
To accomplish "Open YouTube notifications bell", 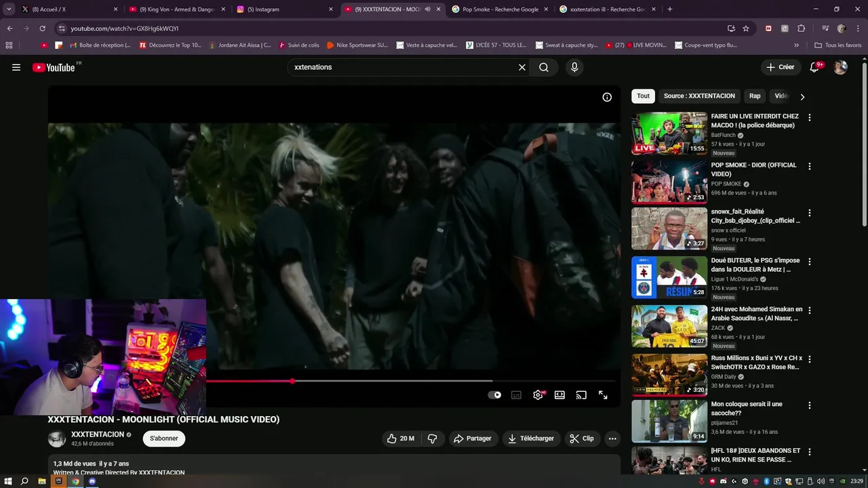I will [x=814, y=67].
